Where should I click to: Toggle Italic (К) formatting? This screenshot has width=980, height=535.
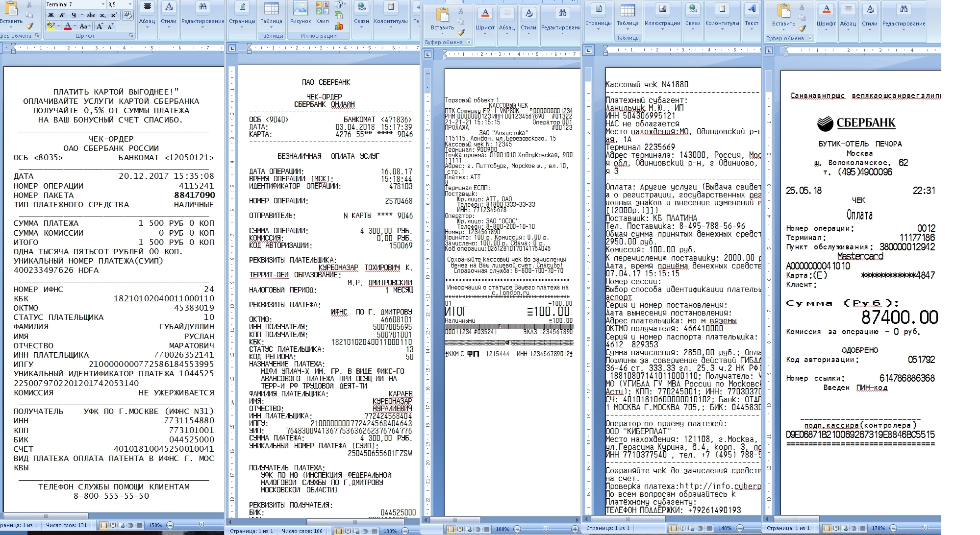tap(62, 15)
